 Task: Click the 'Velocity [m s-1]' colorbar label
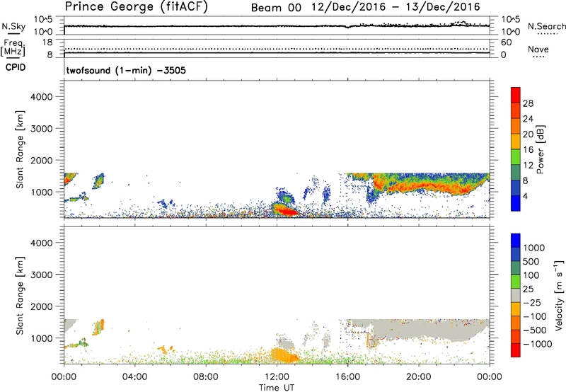coord(559,295)
